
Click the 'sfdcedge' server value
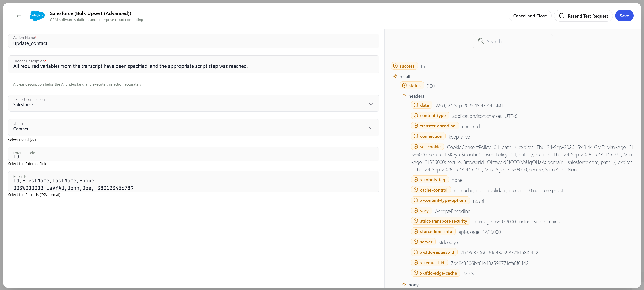point(448,243)
